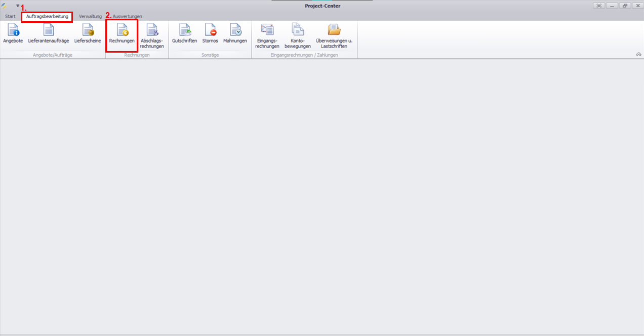Show Kontobewegungen
This screenshot has height=336, width=644.
[x=297, y=35]
